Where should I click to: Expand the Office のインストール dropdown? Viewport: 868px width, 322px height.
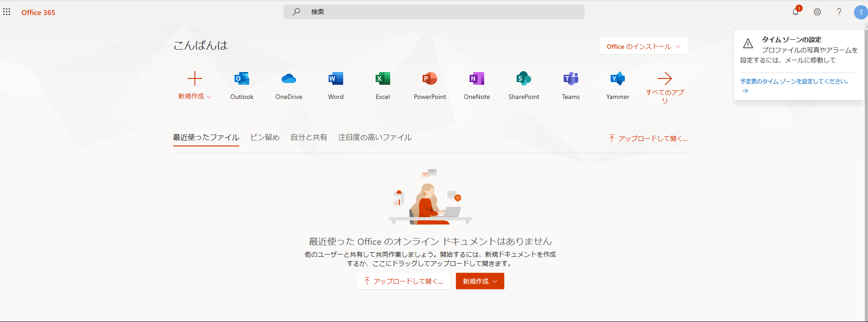click(643, 47)
